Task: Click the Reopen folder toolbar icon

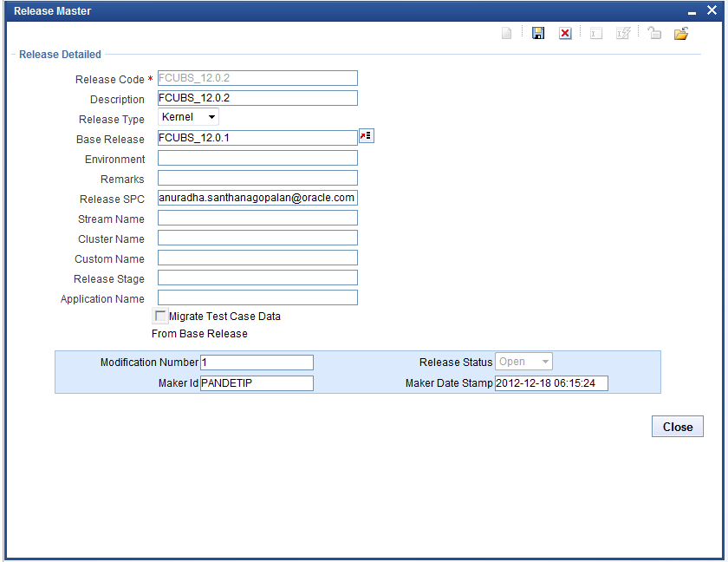Action: pos(681,34)
